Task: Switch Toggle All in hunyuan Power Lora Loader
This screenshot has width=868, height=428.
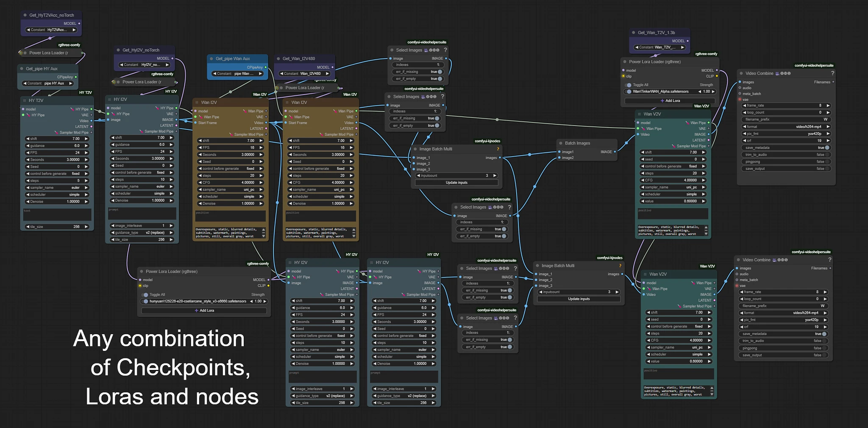Action: point(146,295)
